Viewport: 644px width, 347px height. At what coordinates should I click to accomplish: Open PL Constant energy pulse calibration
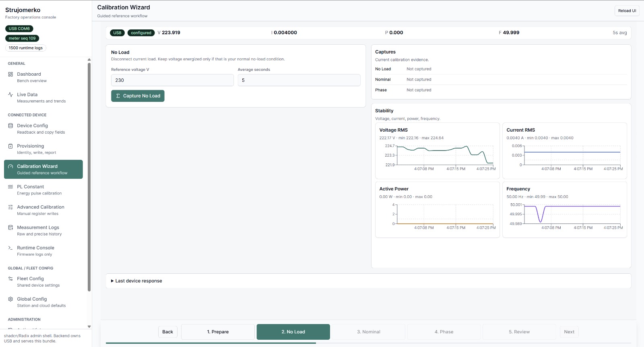[x=43, y=190]
